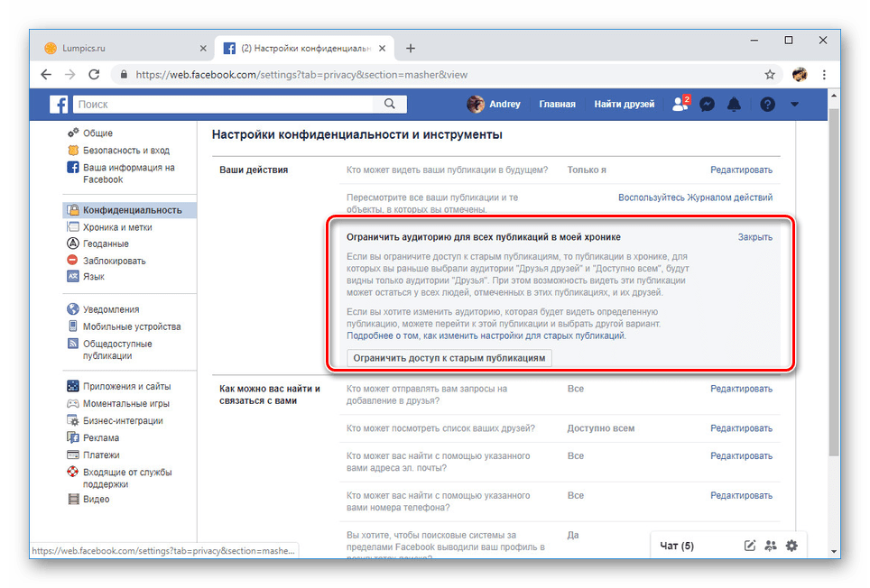This screenshot has height=588, width=870.
Task: Open friend requests icon showing 2 alerts
Action: (680, 105)
